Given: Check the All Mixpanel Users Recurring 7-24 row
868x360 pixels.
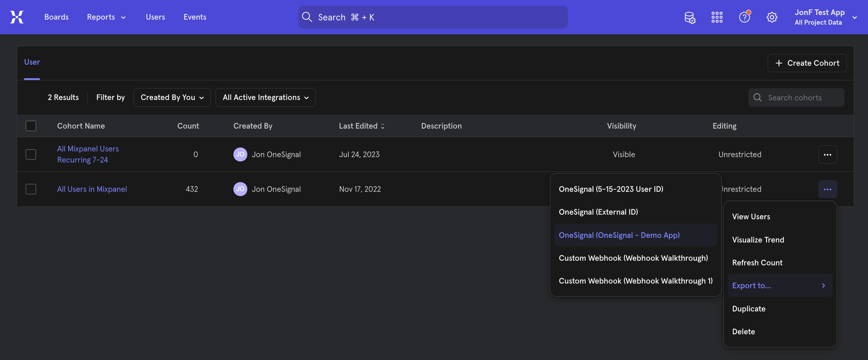Looking at the screenshot, I should tap(31, 154).
